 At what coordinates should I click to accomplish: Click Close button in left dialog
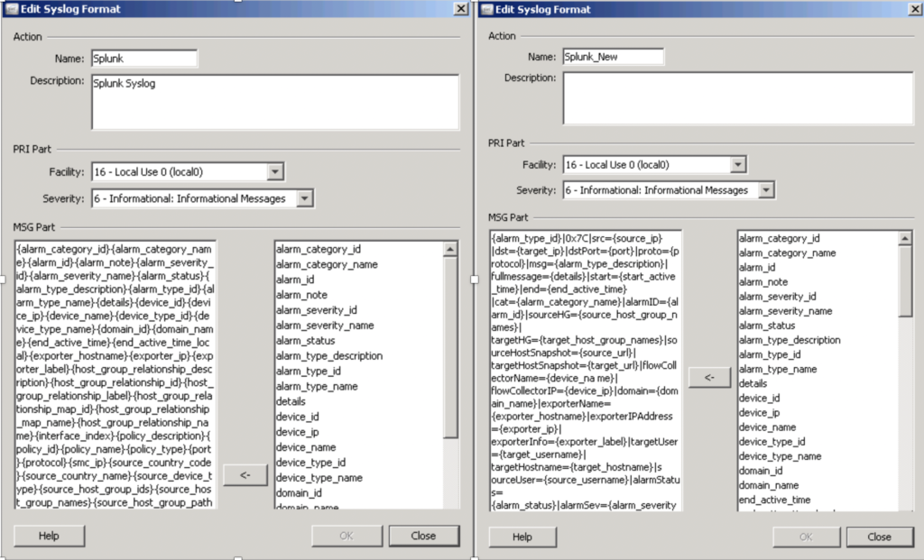tap(423, 536)
